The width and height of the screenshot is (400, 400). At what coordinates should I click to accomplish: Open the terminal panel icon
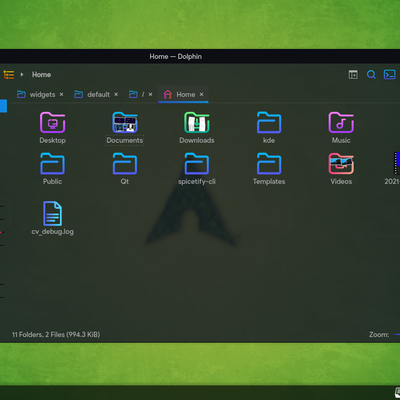(x=389, y=74)
